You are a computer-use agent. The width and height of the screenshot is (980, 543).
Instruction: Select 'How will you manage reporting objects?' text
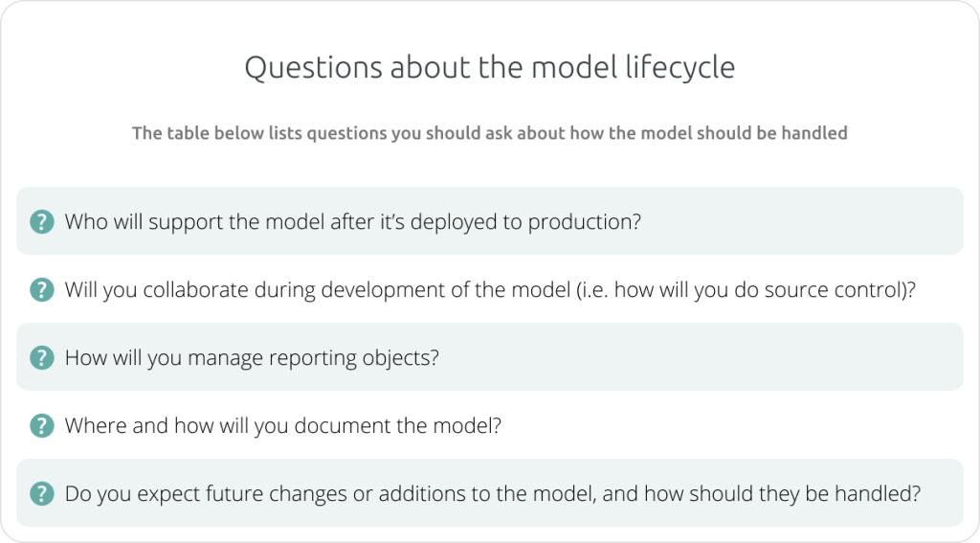pyautogui.click(x=252, y=358)
